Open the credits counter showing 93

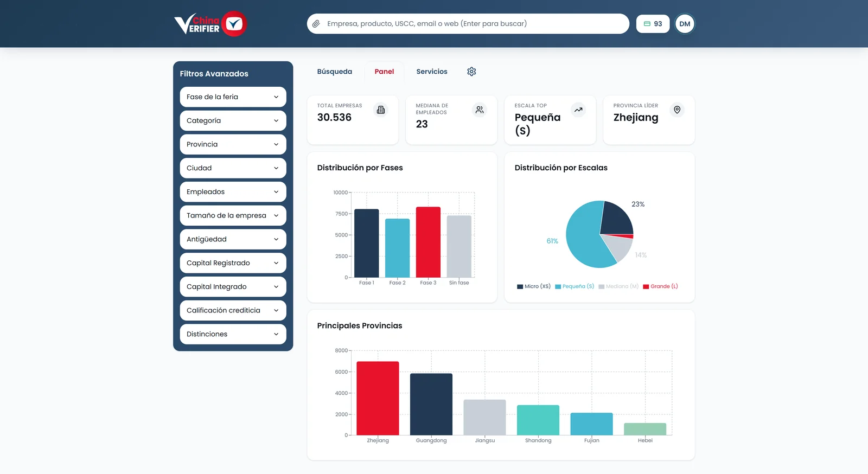653,24
